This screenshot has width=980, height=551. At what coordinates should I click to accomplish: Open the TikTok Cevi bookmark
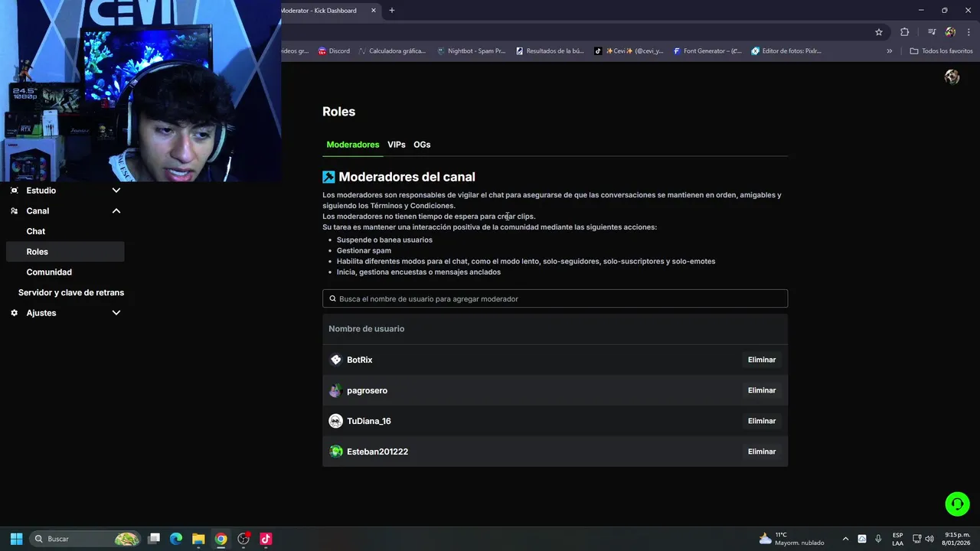tap(629, 51)
